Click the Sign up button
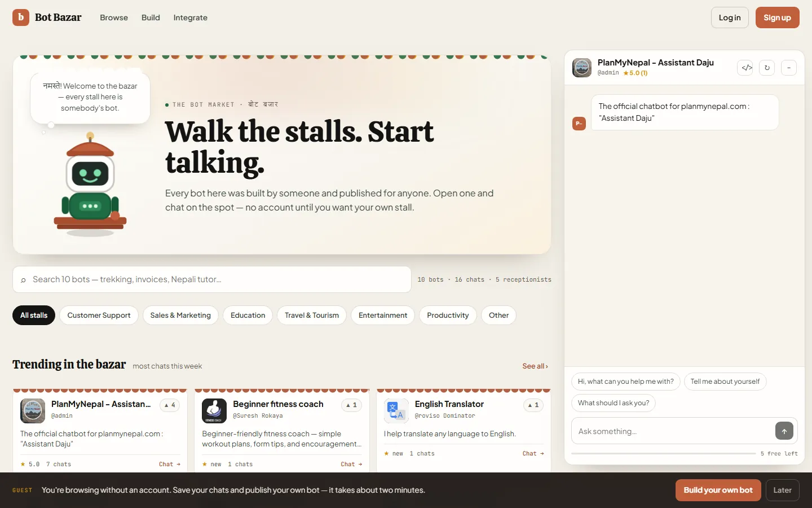 point(777,17)
